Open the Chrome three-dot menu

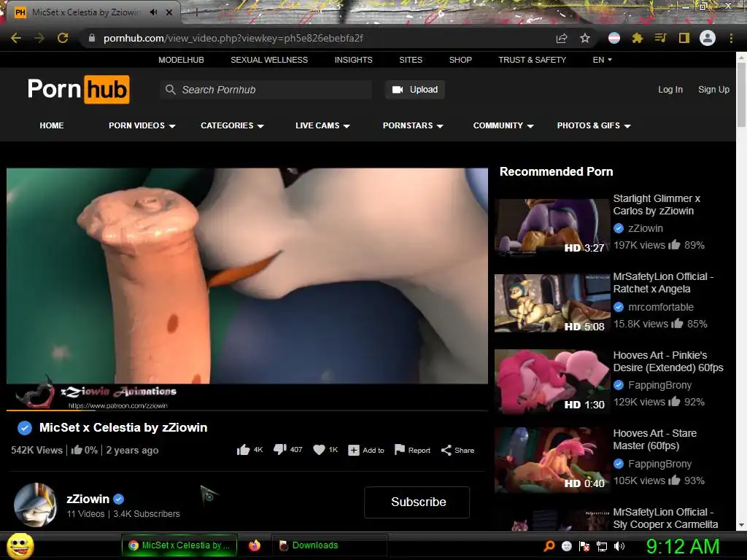pos(731,38)
